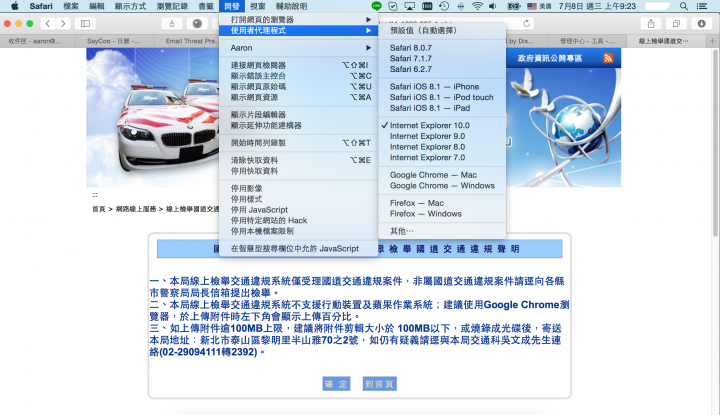Choose Safari iOS 8.1 iPod touch agent
The width and height of the screenshot is (720, 415).
(x=442, y=97)
